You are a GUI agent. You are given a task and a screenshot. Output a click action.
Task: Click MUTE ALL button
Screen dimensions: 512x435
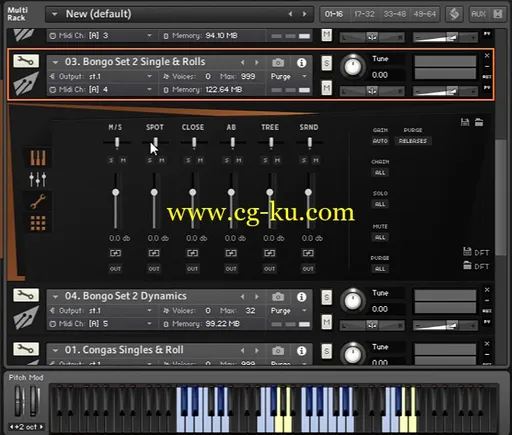click(380, 237)
